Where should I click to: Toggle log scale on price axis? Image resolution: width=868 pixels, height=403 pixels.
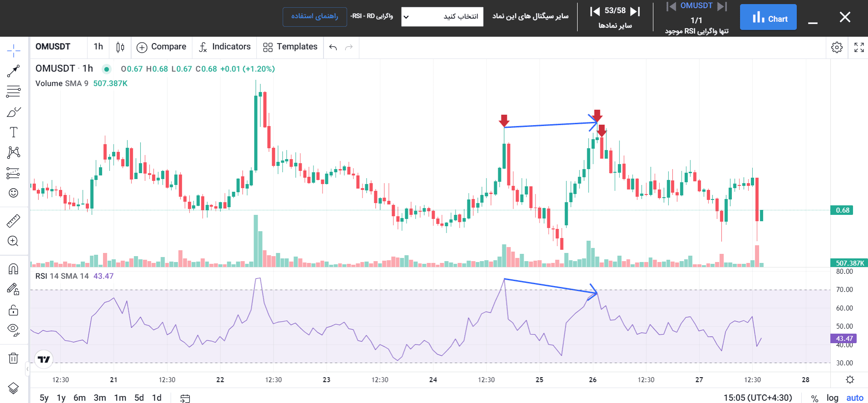pyautogui.click(x=832, y=398)
